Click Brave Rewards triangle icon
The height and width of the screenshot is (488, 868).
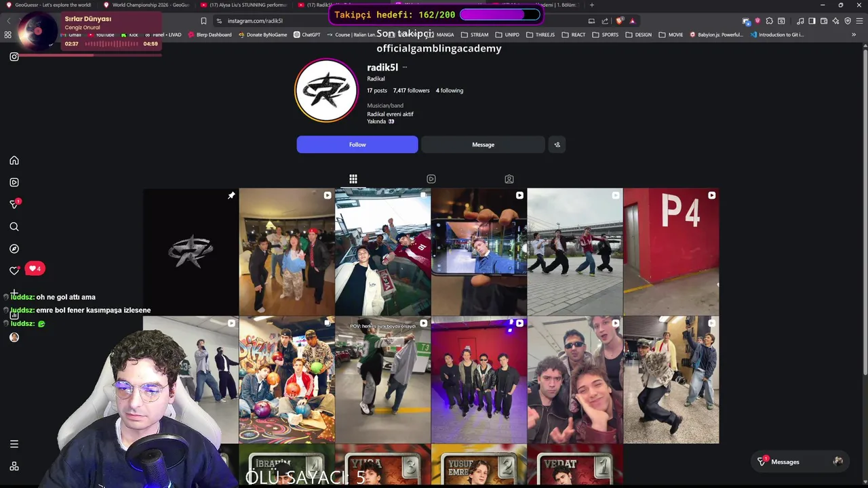pos(632,21)
